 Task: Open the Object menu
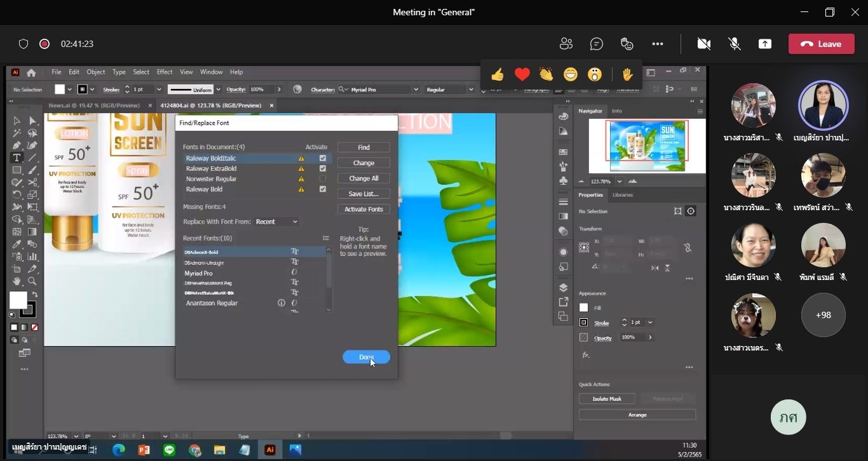[96, 72]
